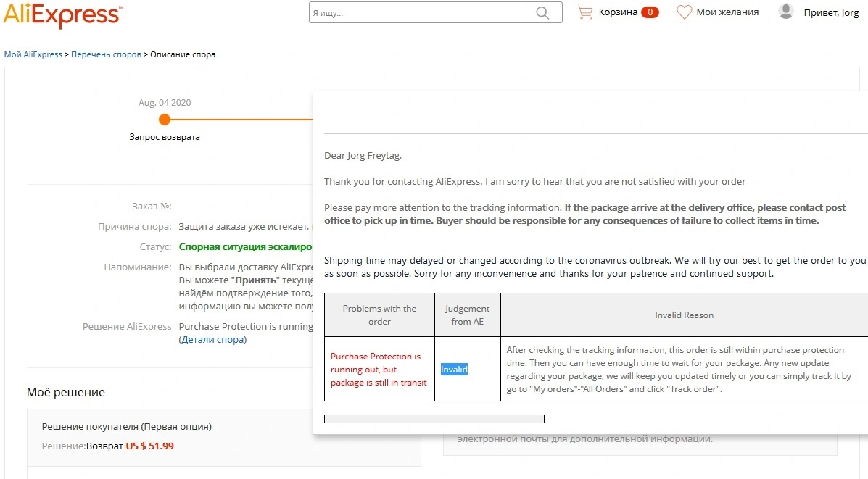Open the shopping cart icon
Screen dimensions: 868x479
point(585,12)
